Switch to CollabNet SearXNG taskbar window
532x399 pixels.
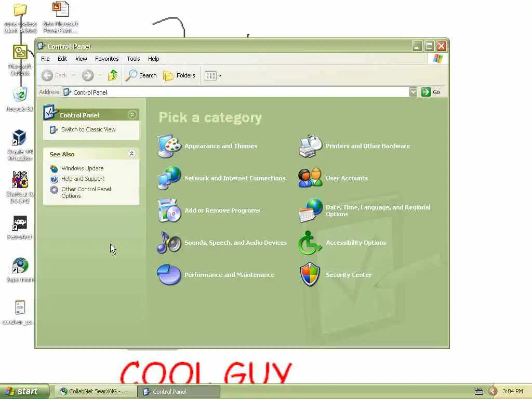[95, 392]
